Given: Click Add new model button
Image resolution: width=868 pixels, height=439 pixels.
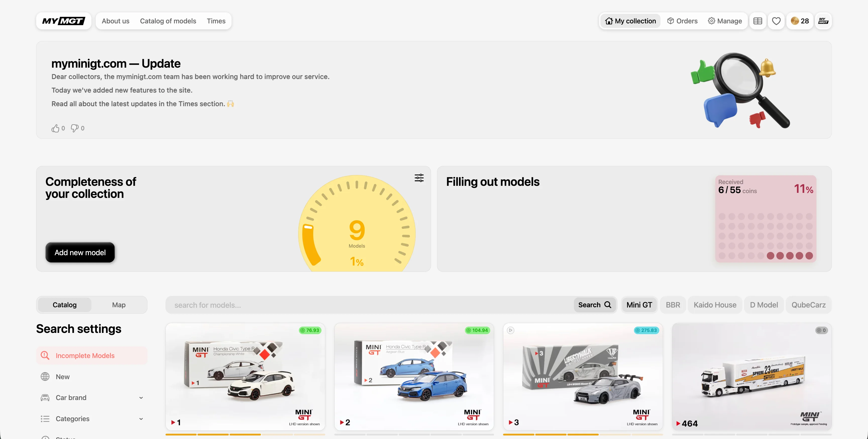Looking at the screenshot, I should [x=80, y=252].
